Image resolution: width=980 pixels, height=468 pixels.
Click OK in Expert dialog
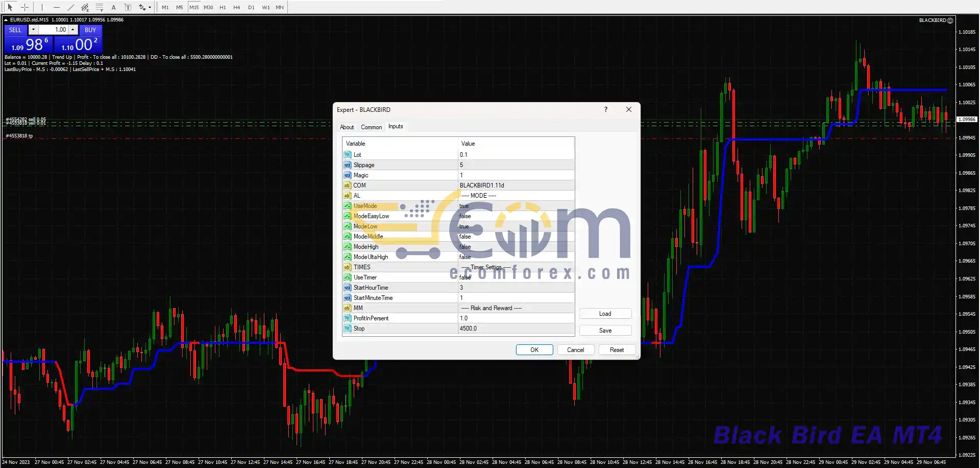tap(534, 350)
